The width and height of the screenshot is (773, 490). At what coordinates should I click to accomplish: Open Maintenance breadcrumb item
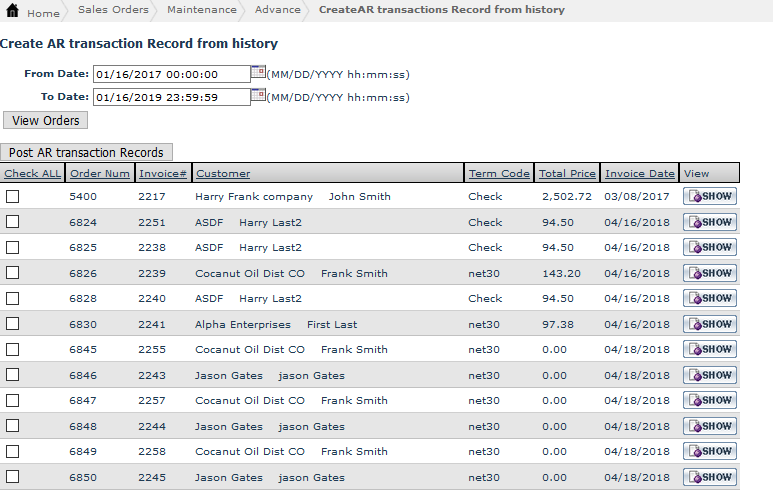click(201, 10)
